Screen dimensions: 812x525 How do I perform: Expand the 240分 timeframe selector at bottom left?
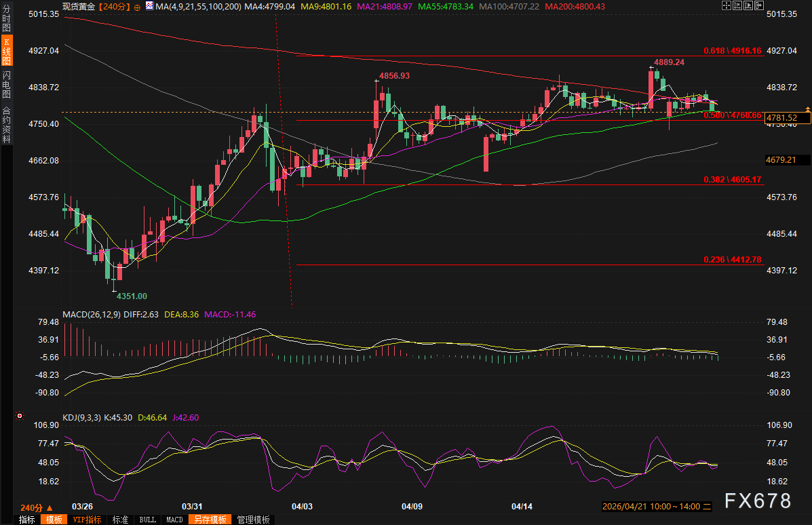click(x=36, y=507)
